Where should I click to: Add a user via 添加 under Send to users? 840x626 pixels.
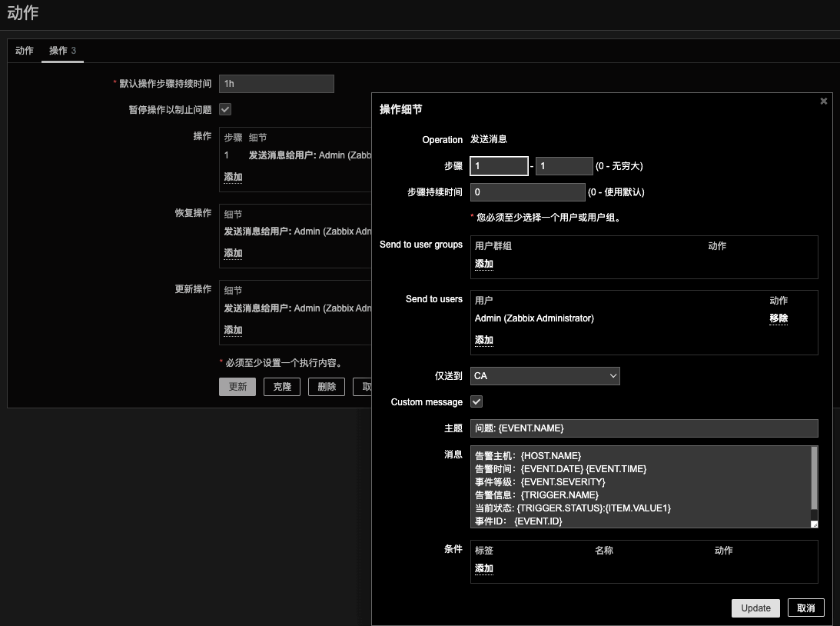pyautogui.click(x=483, y=340)
